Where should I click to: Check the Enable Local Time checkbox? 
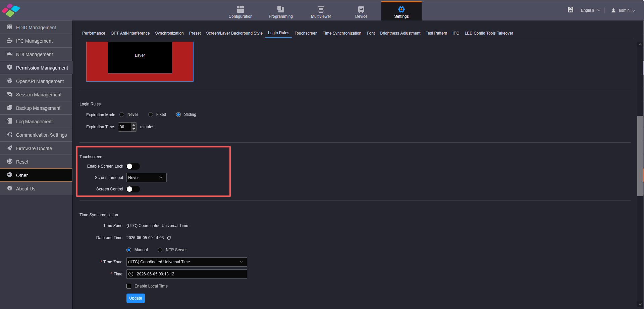click(x=129, y=286)
